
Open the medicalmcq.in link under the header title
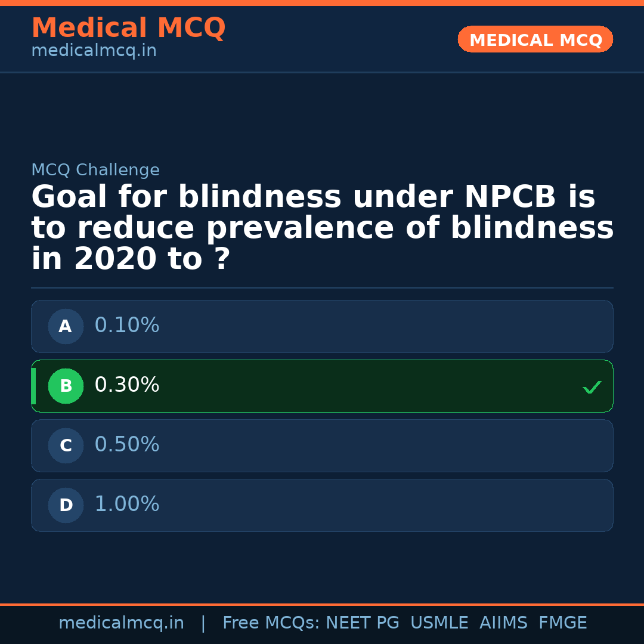coord(94,51)
